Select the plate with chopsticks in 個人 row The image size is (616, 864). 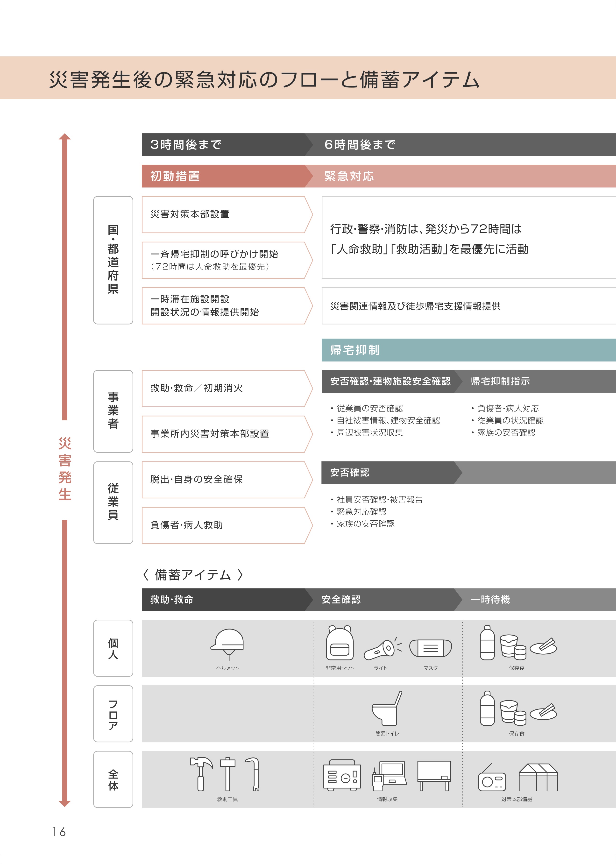point(543,646)
